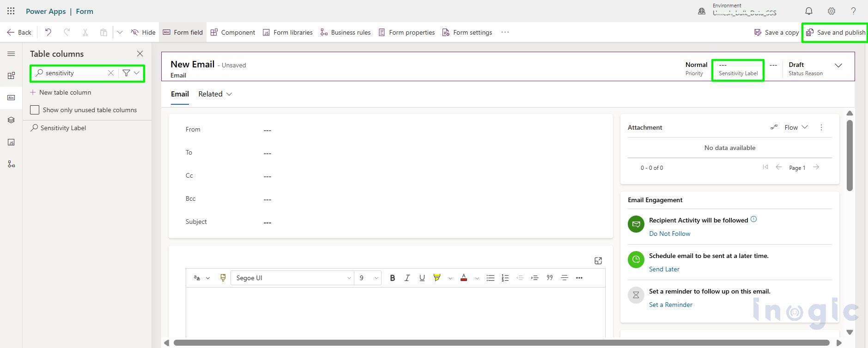Open Form settings in command bar
Screen dimensions: 868x348
(x=467, y=32)
